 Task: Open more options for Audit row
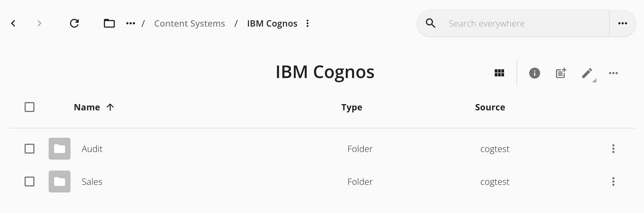tap(613, 149)
